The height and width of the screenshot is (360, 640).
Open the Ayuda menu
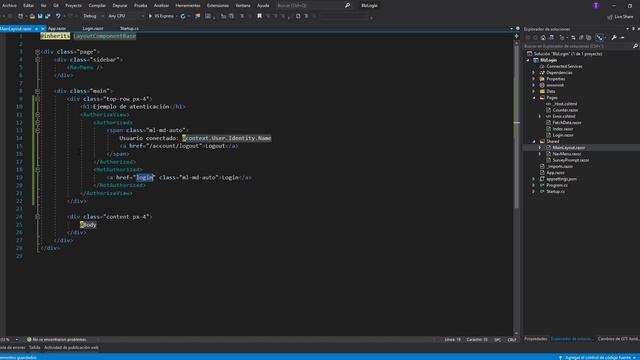pyautogui.click(x=263, y=6)
